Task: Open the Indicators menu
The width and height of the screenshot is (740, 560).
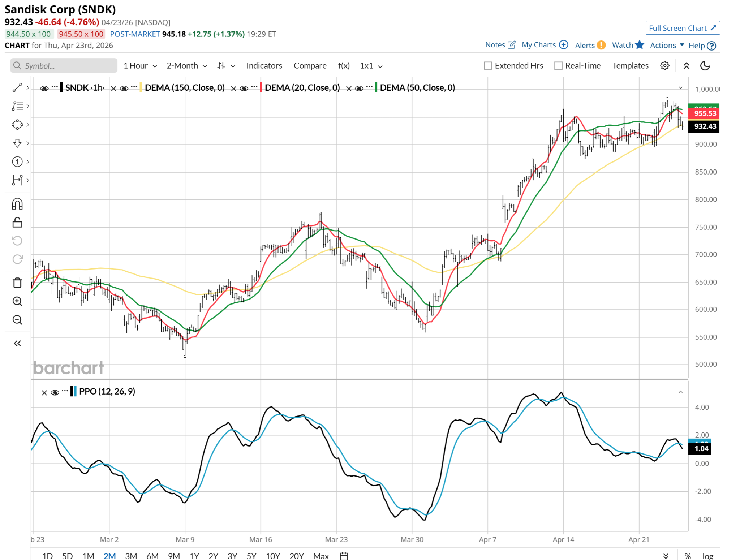Action: pos(264,66)
